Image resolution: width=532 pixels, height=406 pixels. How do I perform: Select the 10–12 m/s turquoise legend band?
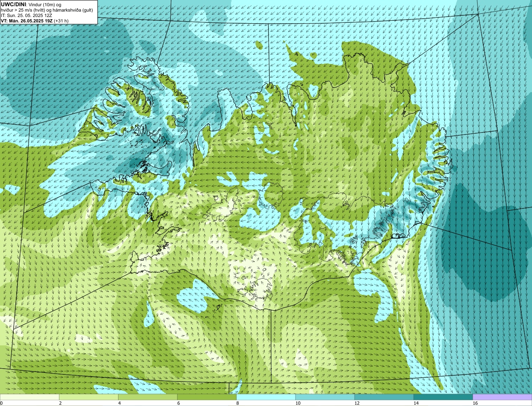[x=325, y=397]
